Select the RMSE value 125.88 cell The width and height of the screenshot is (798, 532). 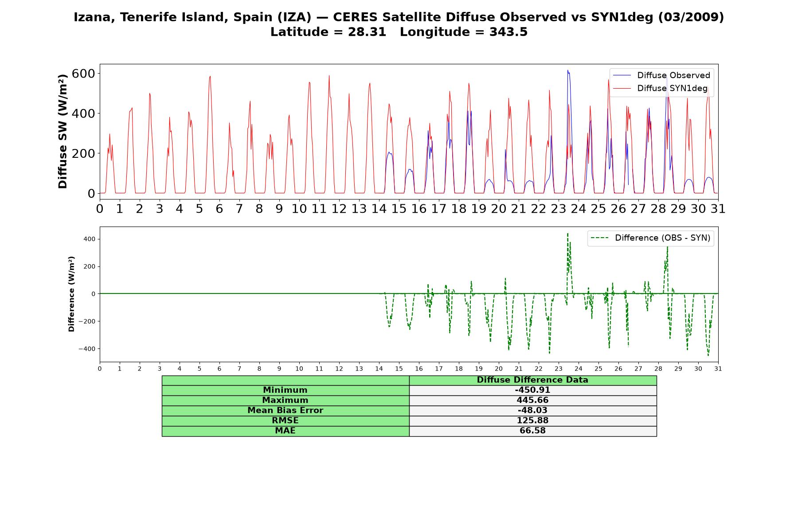pyautogui.click(x=533, y=421)
